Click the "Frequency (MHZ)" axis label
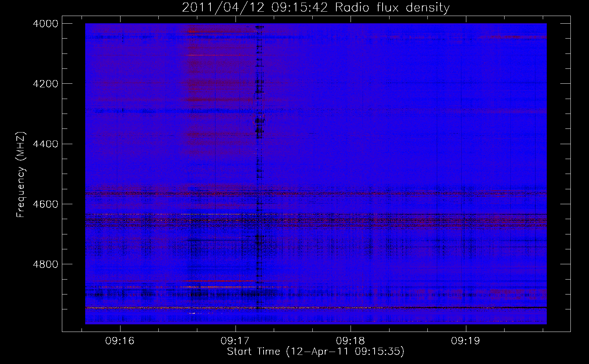Screen dimensions: 589x364 point(21,175)
